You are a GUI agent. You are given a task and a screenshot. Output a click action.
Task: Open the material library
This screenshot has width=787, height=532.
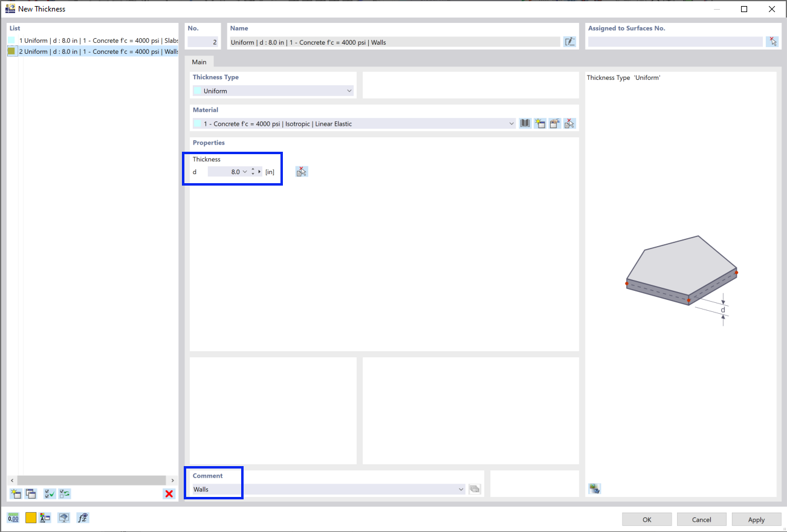coord(525,123)
